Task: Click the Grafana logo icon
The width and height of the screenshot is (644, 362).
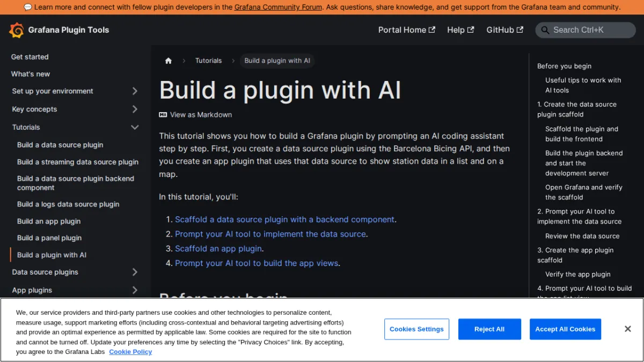Action: tap(17, 30)
